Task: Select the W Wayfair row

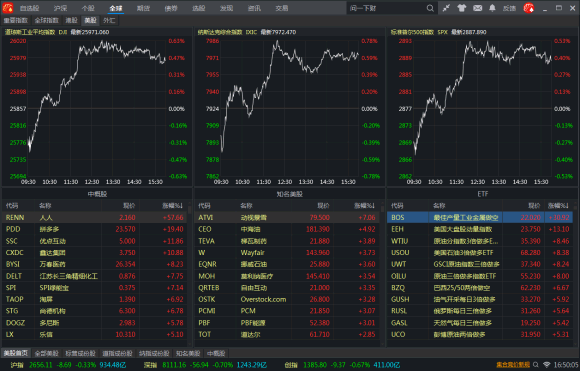Action: (x=287, y=253)
